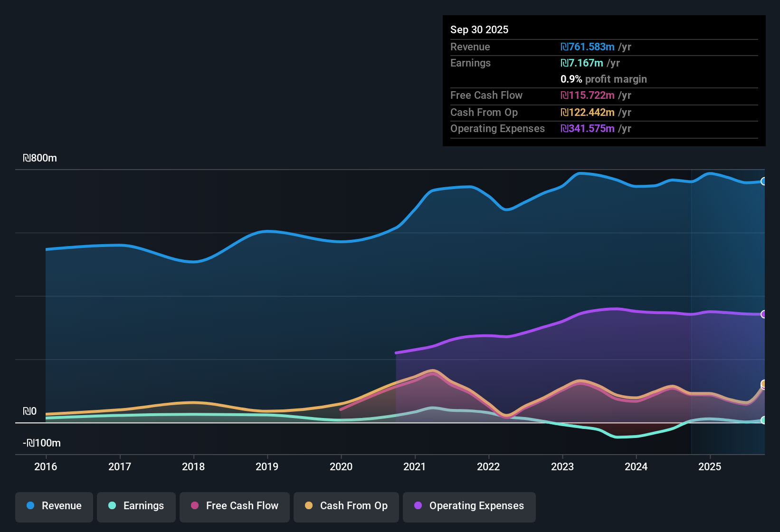Select the Earnings row in the tooltip
Image resolution: width=780 pixels, height=532 pixels.
[546, 63]
